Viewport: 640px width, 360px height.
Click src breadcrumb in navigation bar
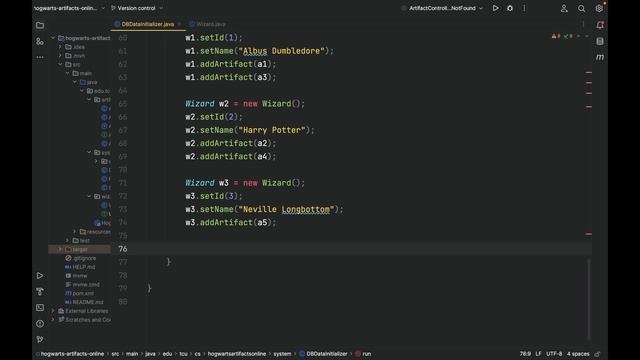click(116, 354)
